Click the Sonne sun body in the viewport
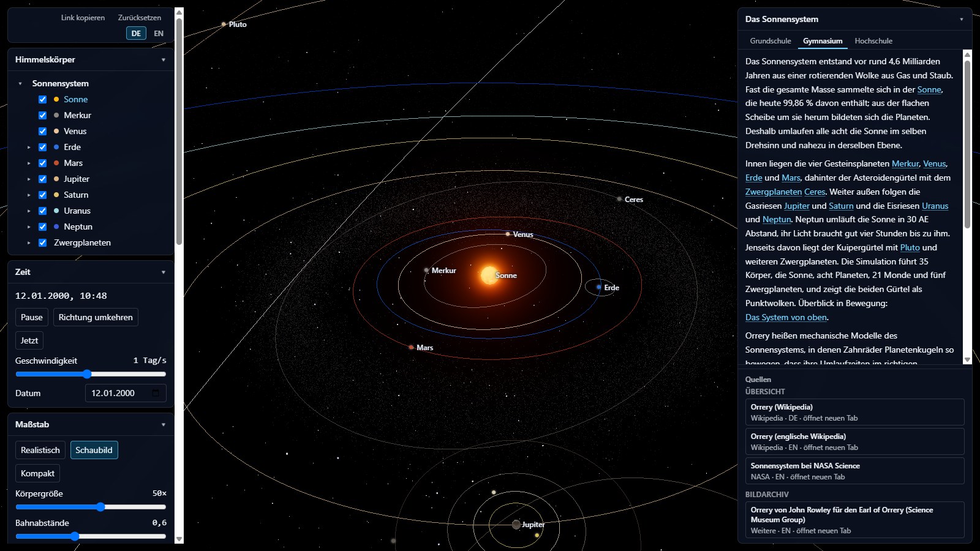 (489, 275)
